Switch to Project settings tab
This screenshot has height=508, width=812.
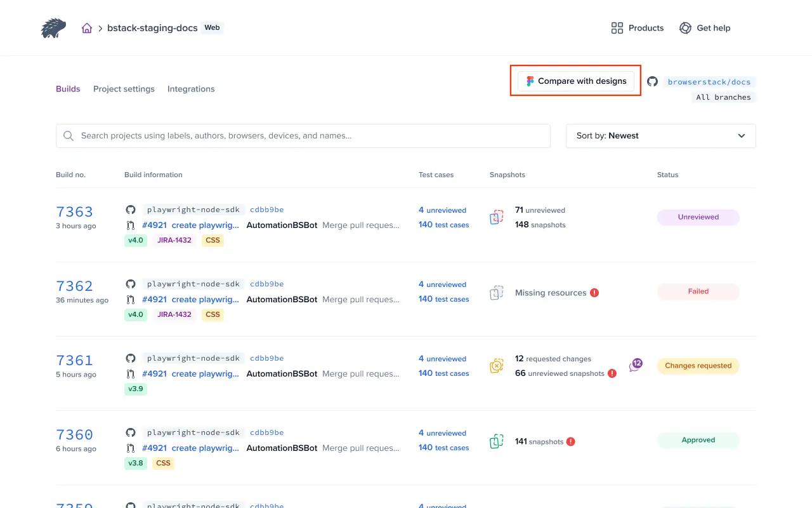coord(124,89)
